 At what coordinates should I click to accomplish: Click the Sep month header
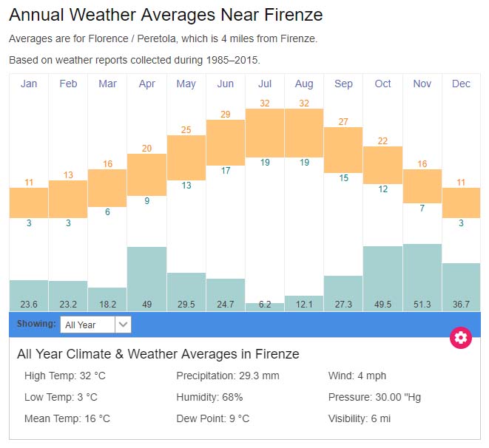[343, 84]
